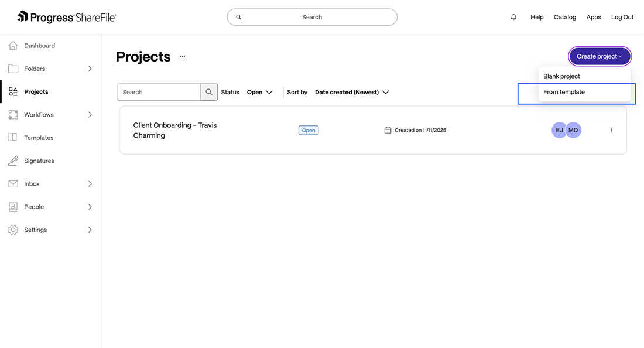Expand the Inbox sidebar section
The width and height of the screenshot is (644, 348).
pyautogui.click(x=90, y=184)
